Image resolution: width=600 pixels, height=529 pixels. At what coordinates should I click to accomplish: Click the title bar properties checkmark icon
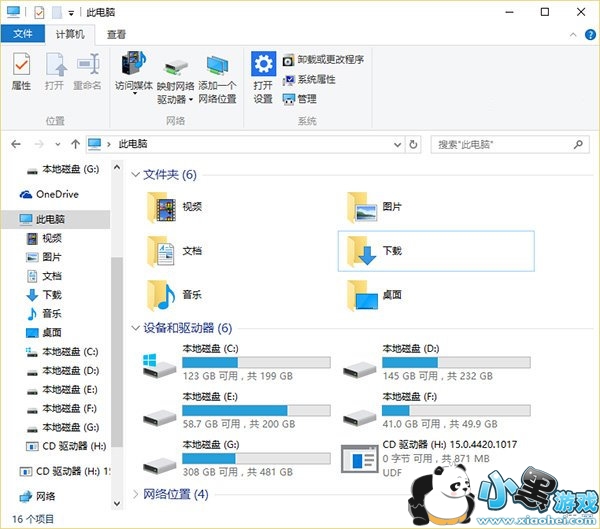click(x=39, y=13)
